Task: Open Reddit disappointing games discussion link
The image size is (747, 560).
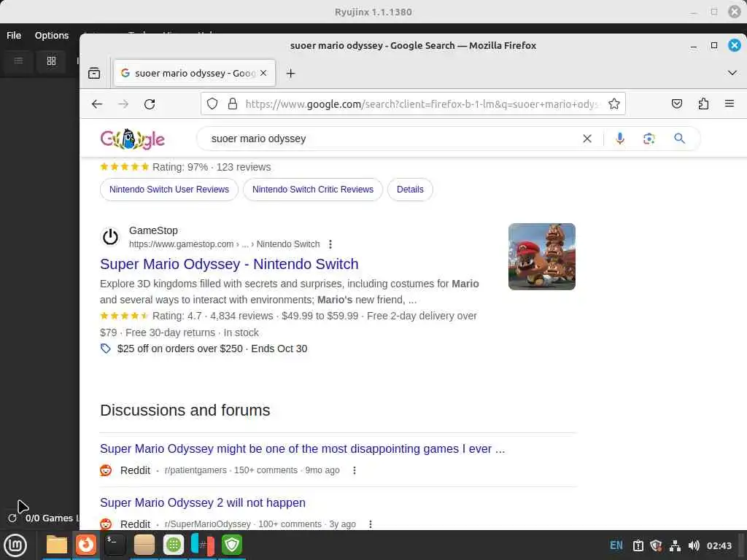Action: [302, 448]
